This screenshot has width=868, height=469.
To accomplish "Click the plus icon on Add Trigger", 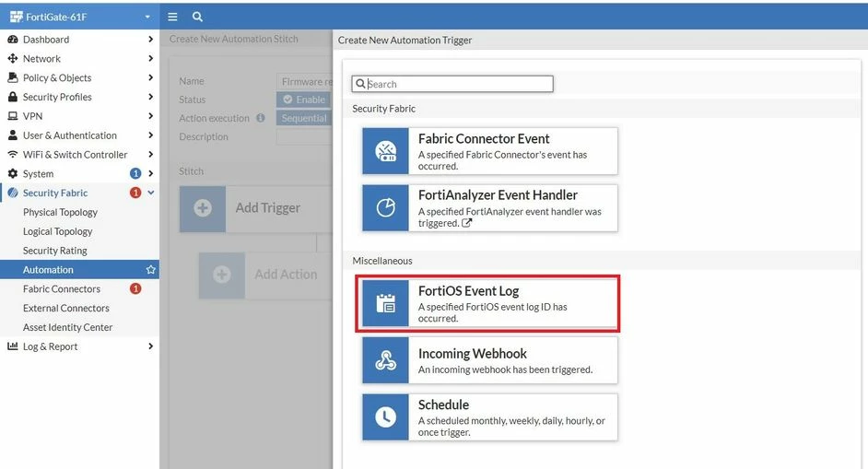I will point(203,208).
